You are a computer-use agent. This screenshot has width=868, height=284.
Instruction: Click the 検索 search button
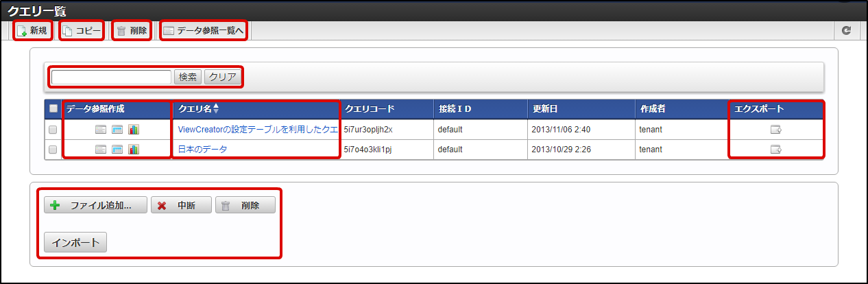point(188,78)
